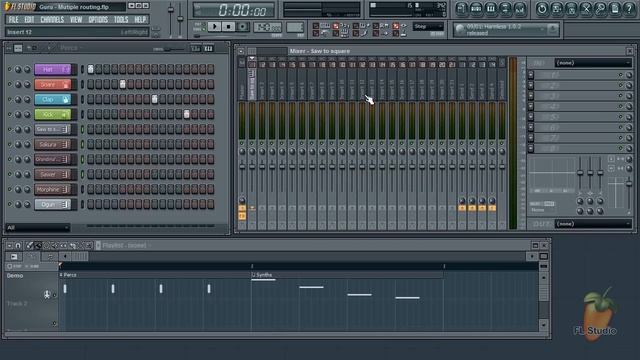Image resolution: width=640 pixels, height=360 pixels.
Task: Open the project info page icon
Action: 615,9
